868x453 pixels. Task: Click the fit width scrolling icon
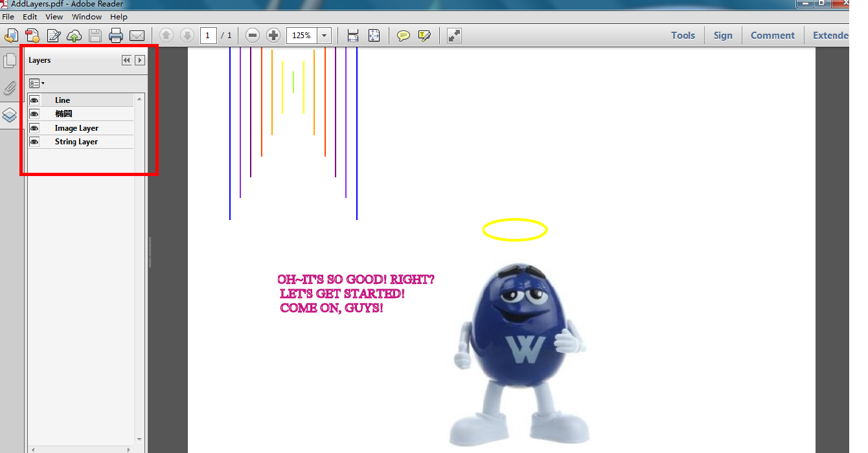(x=353, y=36)
